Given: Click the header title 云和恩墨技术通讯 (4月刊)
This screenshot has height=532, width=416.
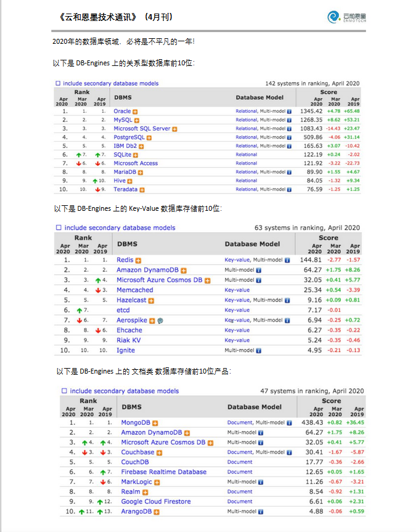Looking at the screenshot, I should point(116,17).
